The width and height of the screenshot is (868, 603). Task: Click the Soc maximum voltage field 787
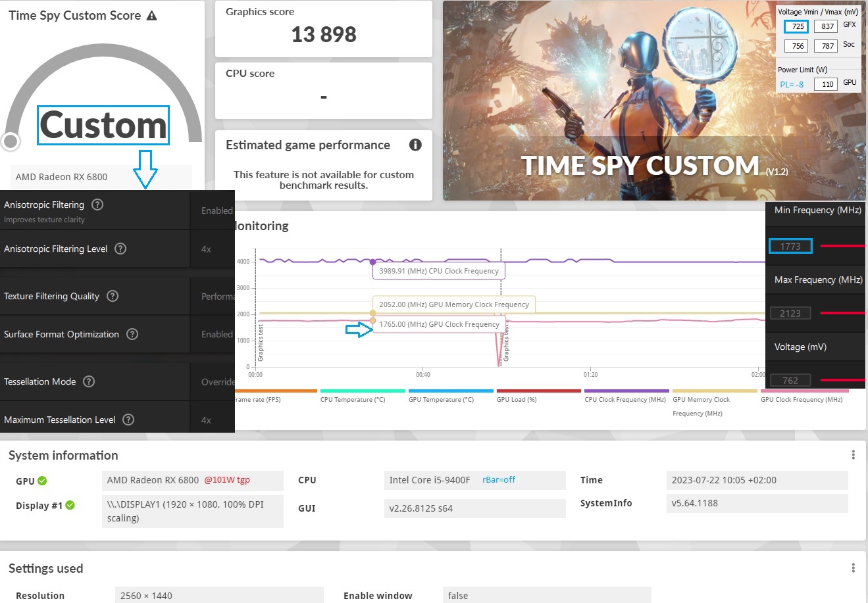(827, 46)
